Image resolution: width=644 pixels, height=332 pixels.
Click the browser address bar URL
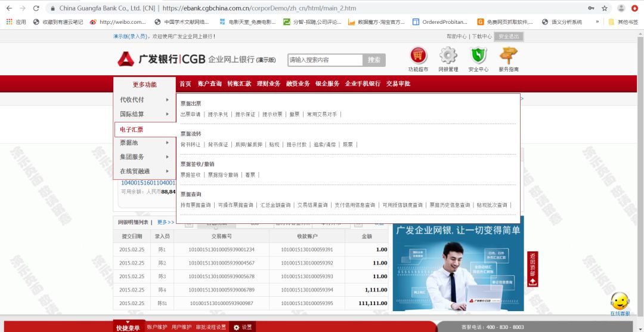[x=259, y=8]
